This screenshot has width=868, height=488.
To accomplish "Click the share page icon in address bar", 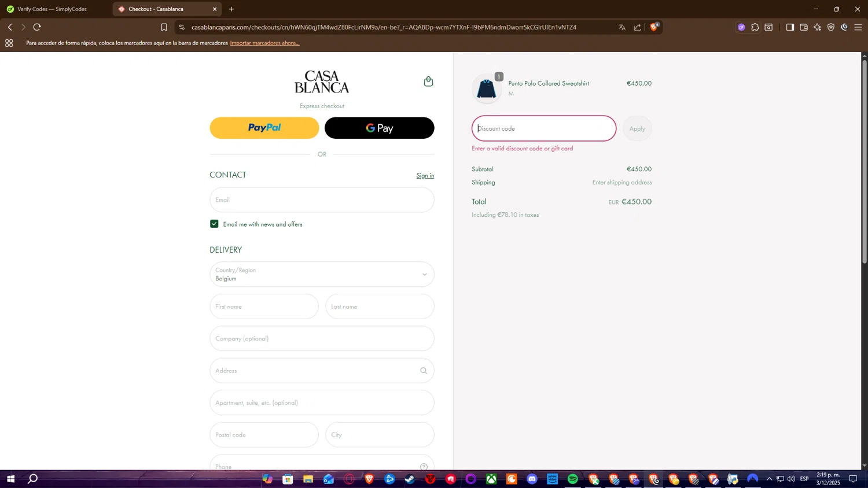I will tap(637, 27).
